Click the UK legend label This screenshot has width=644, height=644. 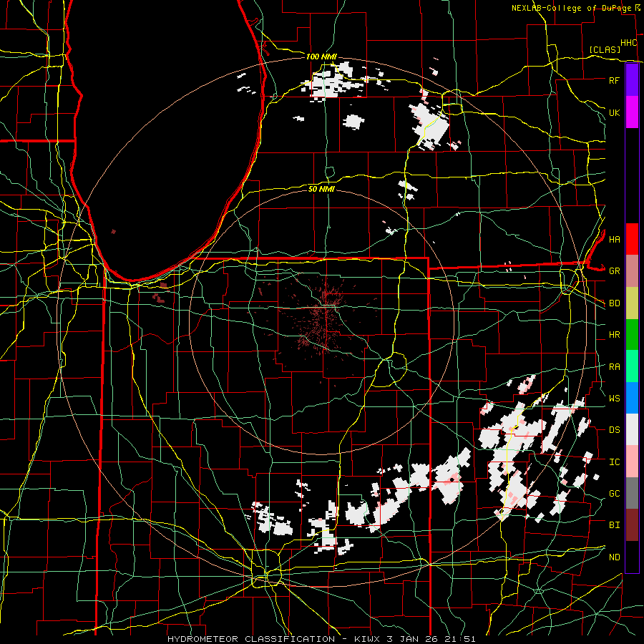pos(615,112)
